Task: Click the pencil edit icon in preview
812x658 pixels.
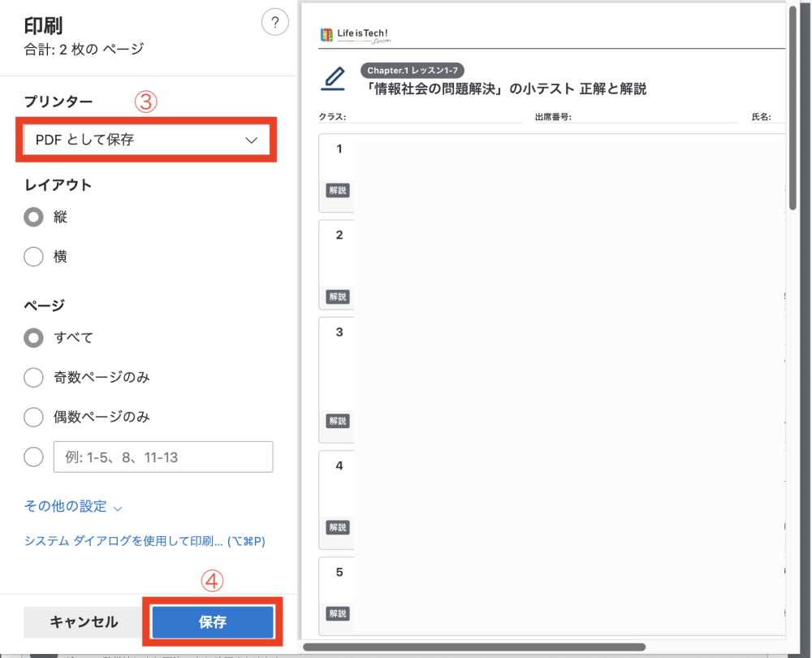Action: pos(333,79)
